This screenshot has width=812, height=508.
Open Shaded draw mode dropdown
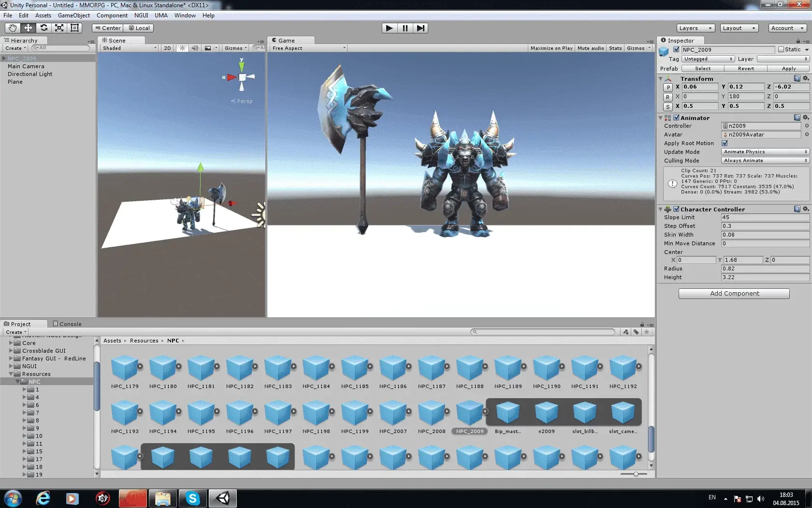pos(130,48)
